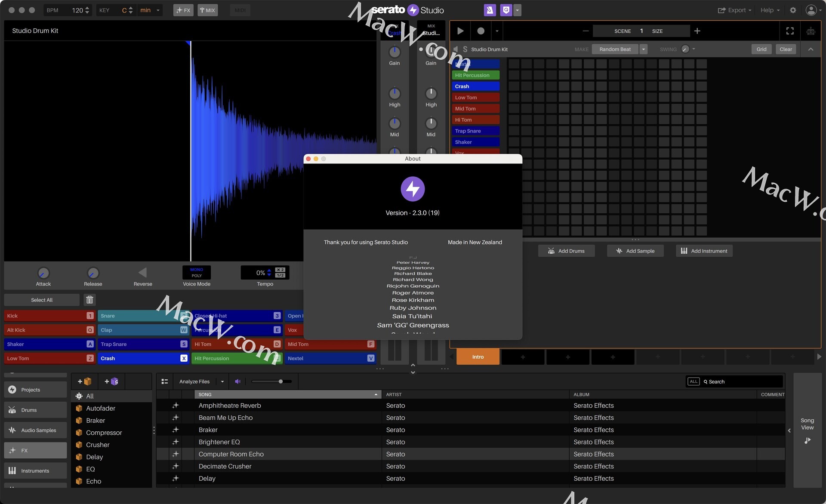Select the Kick drum pad
Image resolution: width=826 pixels, height=504 pixels.
[x=49, y=316]
